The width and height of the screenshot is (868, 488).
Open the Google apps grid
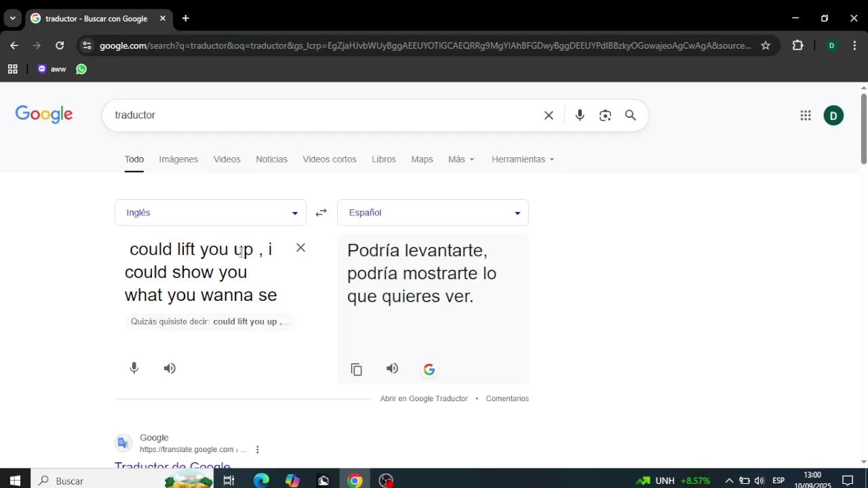tap(806, 115)
